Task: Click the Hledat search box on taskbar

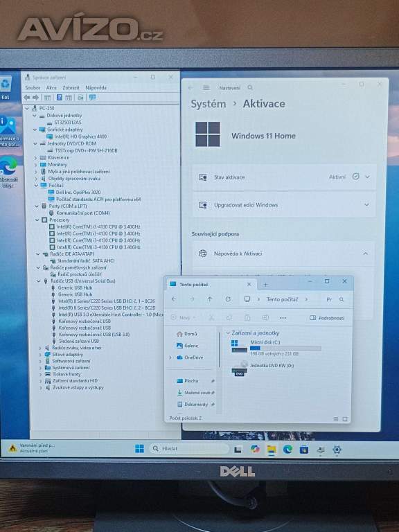Action: [x=189, y=449]
